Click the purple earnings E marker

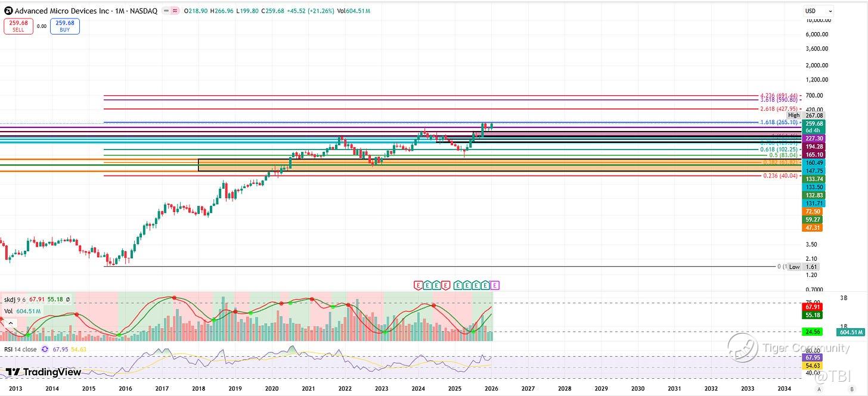(x=495, y=285)
